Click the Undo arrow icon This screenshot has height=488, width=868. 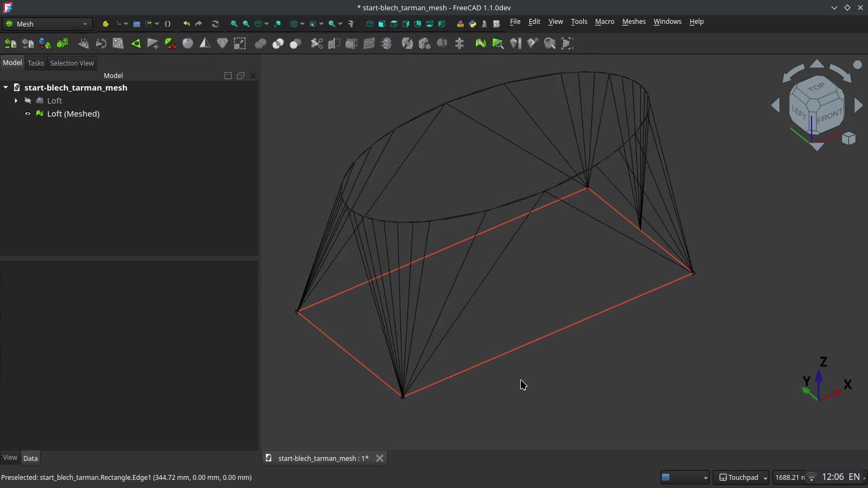coord(187,24)
